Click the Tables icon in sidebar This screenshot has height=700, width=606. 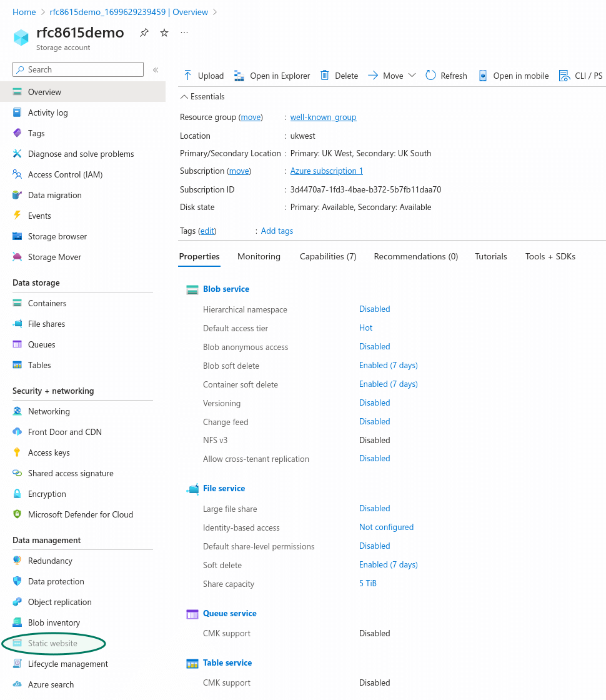pyautogui.click(x=17, y=365)
